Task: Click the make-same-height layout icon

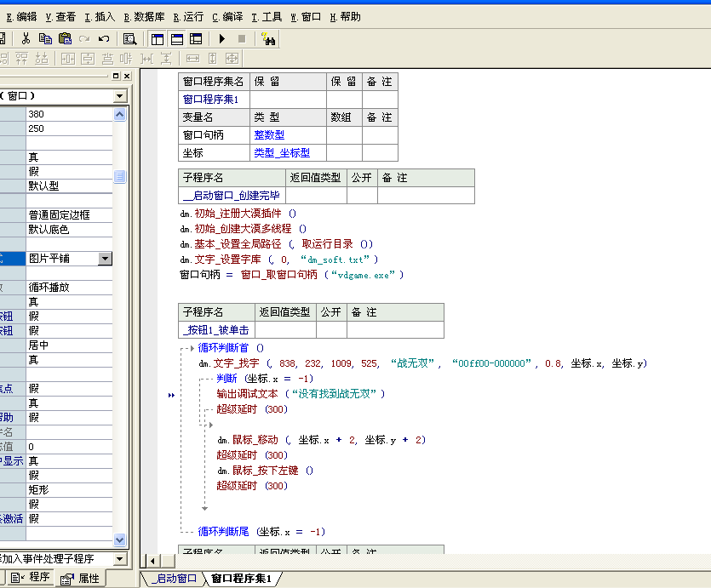Action: pos(212,59)
